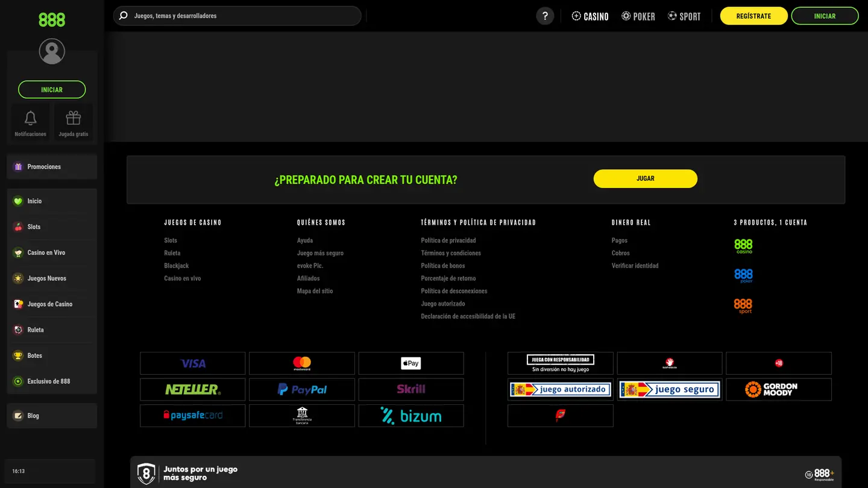Open Ruleta in the sidebar menu

[x=52, y=330]
